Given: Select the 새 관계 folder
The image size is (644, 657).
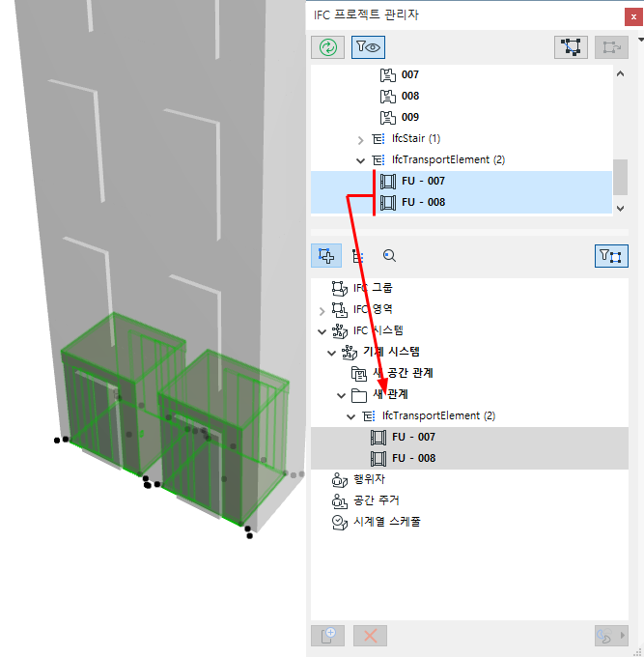Looking at the screenshot, I should pyautogui.click(x=390, y=395).
